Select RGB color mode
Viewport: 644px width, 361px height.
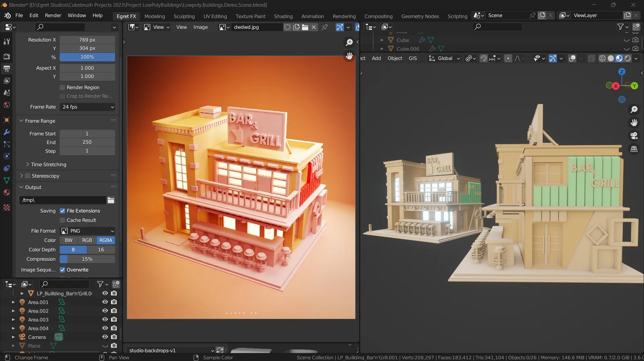pyautogui.click(x=87, y=240)
